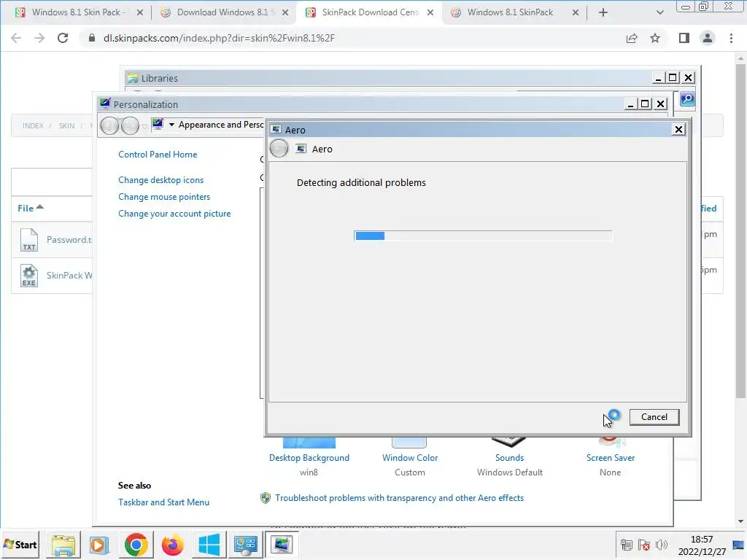Close the Aero troubleshooter dialog

coord(678,130)
